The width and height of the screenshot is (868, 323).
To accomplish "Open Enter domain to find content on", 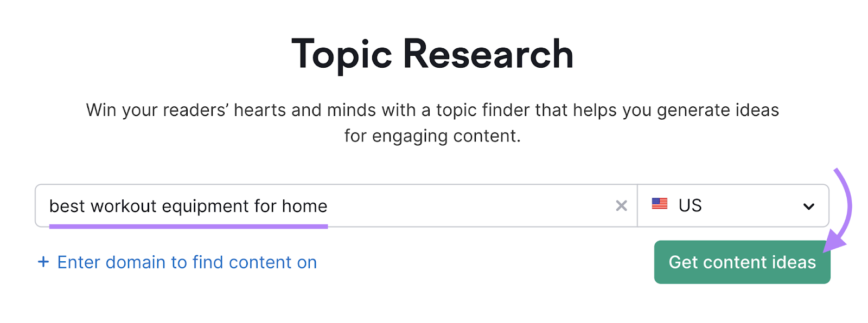I will pyautogui.click(x=187, y=262).
